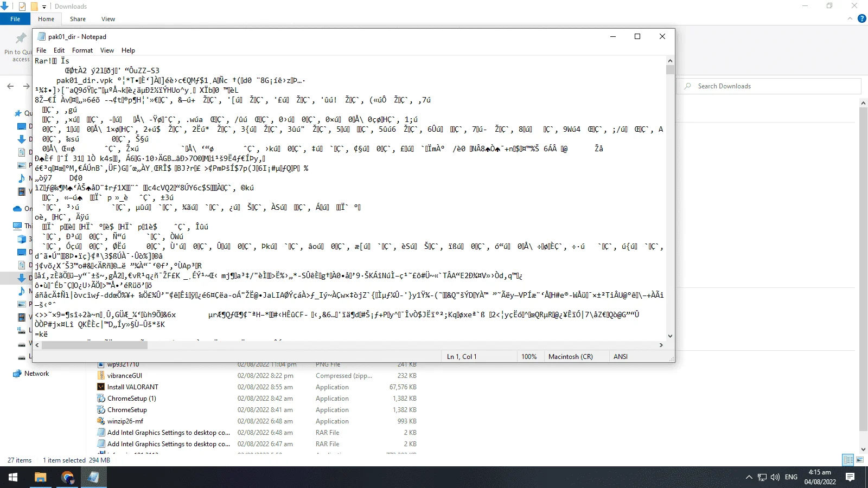Open the Windows Start menu
868x488 pixels.
(x=13, y=477)
